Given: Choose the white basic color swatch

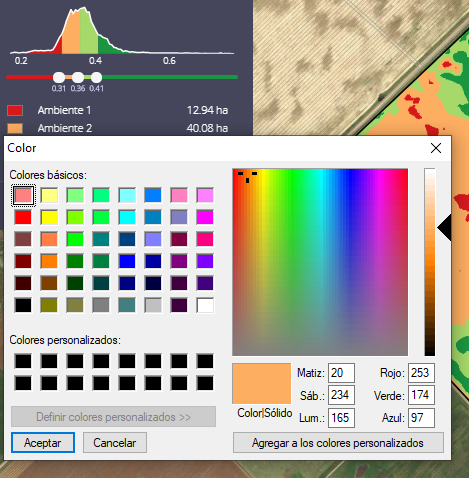Looking at the screenshot, I should point(205,305).
